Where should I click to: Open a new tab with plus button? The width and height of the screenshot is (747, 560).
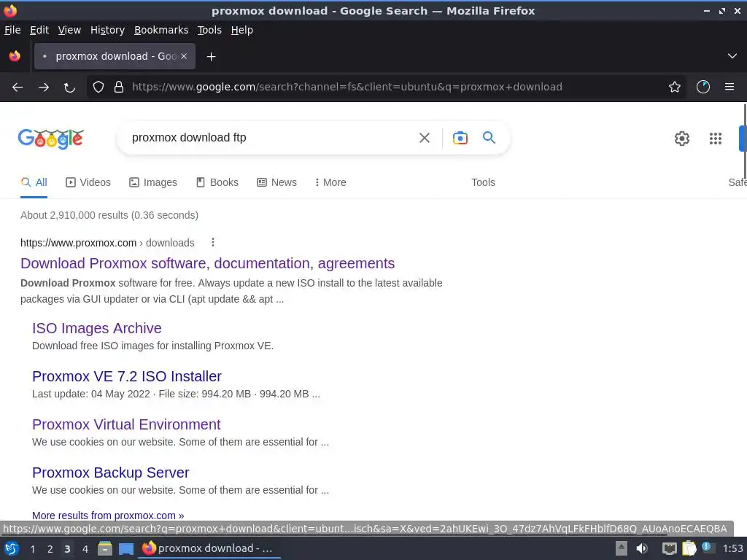tap(211, 57)
